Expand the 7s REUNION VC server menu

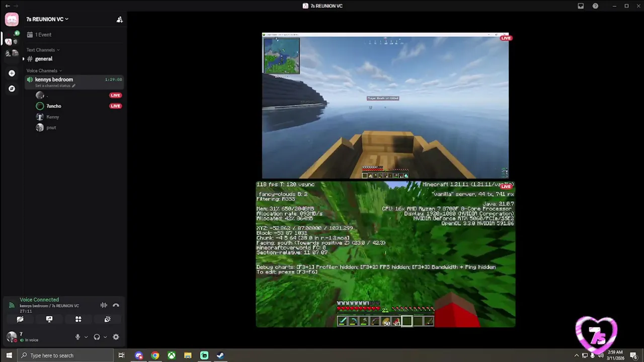(47, 19)
